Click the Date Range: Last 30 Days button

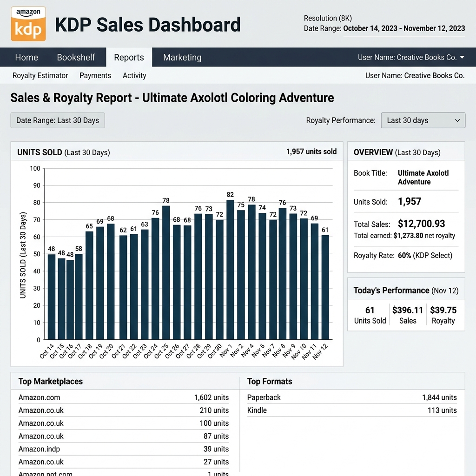pyautogui.click(x=58, y=120)
